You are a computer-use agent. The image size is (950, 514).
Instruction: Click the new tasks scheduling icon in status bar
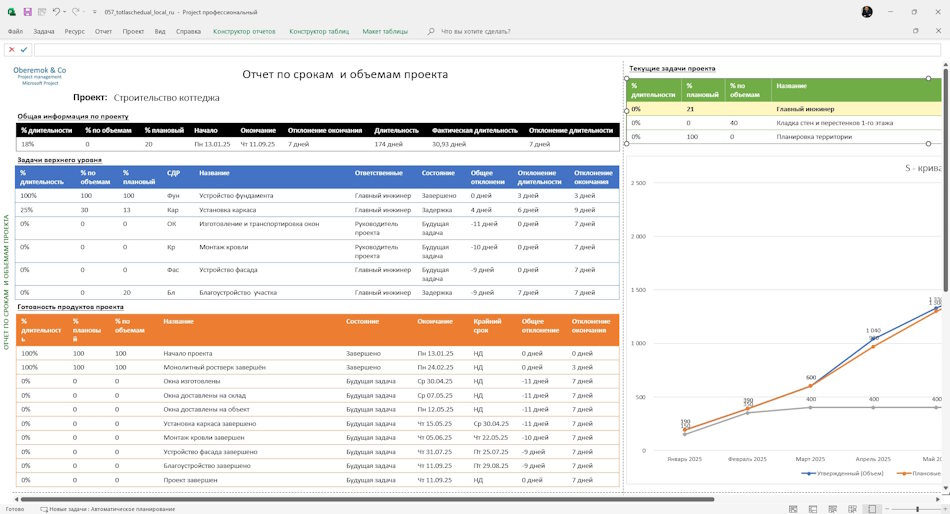44,509
